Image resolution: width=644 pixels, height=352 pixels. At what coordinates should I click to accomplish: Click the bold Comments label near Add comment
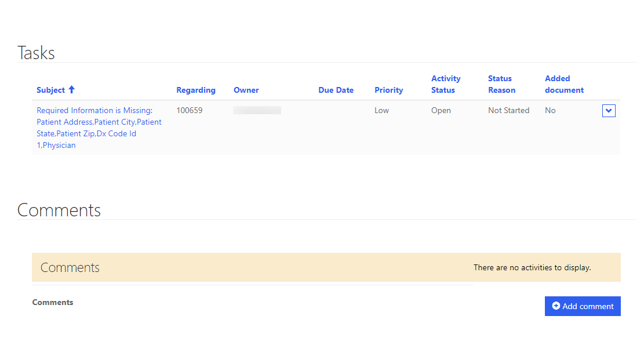(x=52, y=302)
